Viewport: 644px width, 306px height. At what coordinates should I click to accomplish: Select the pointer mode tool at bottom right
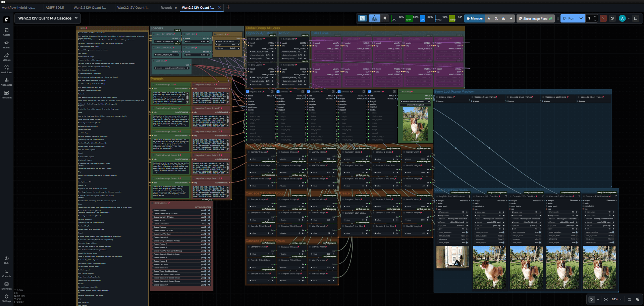(x=592, y=299)
